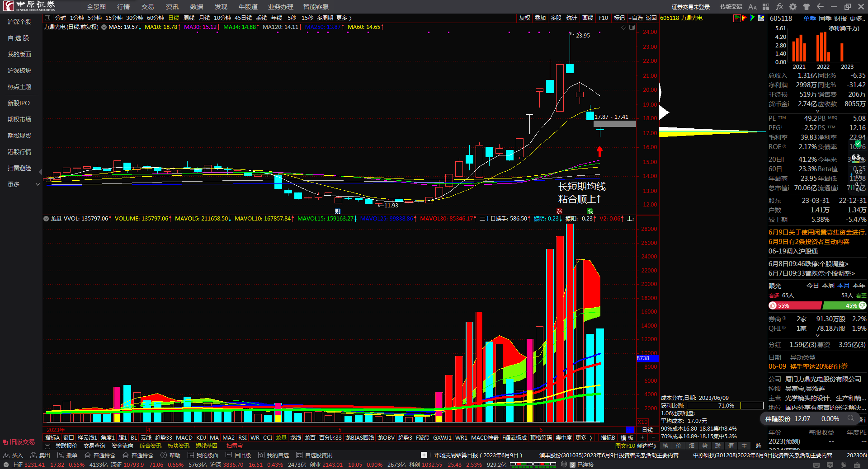Open the 更多 period dropdown in the timeframe bar

344,18
